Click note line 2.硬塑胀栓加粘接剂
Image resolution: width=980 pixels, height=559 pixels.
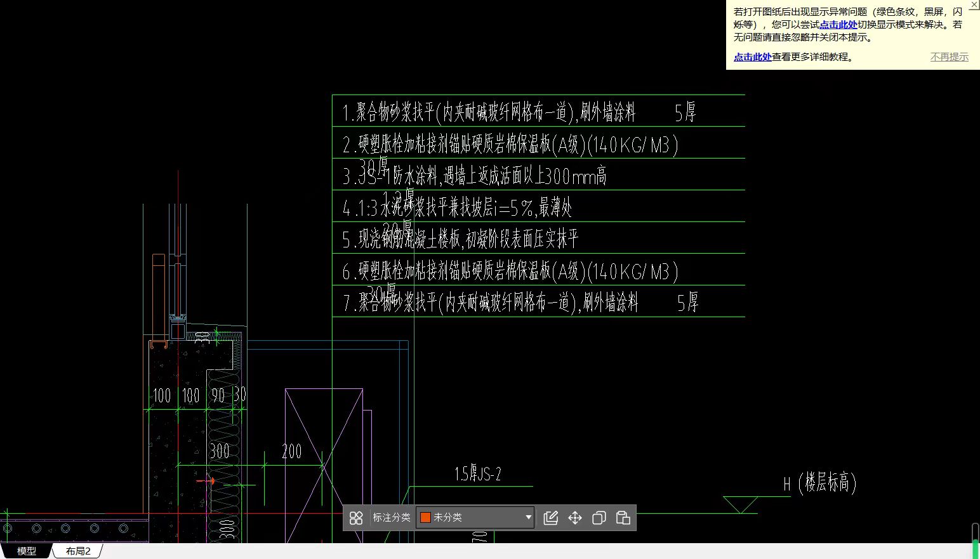click(510, 145)
